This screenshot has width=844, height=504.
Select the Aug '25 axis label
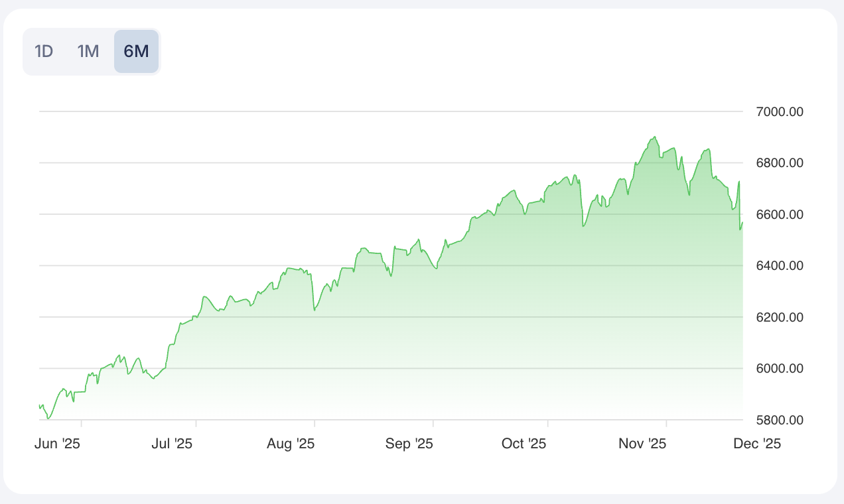coord(291,444)
